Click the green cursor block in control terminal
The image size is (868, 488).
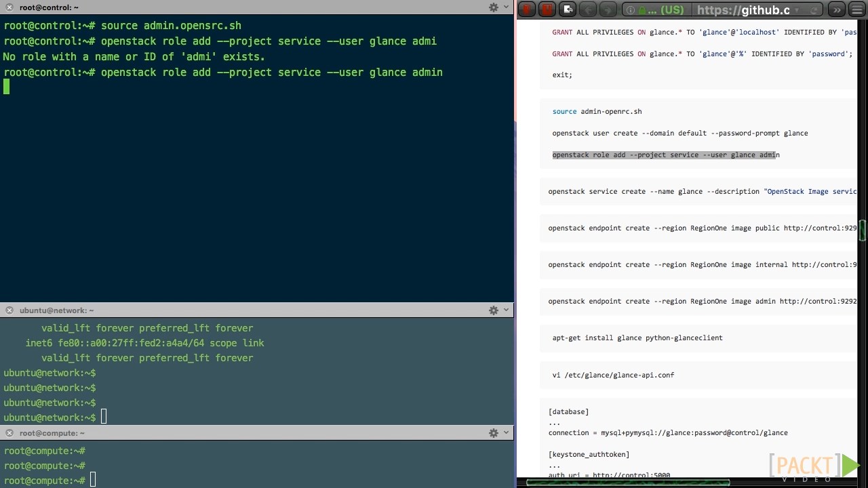click(x=7, y=87)
